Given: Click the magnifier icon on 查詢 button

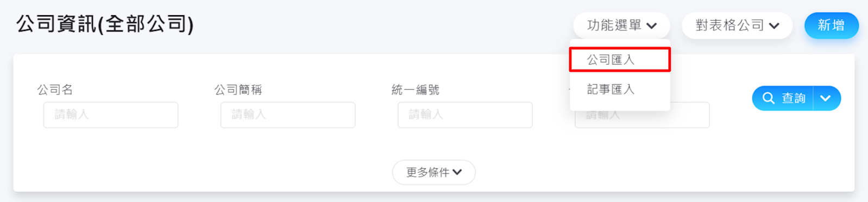Looking at the screenshot, I should click(768, 98).
